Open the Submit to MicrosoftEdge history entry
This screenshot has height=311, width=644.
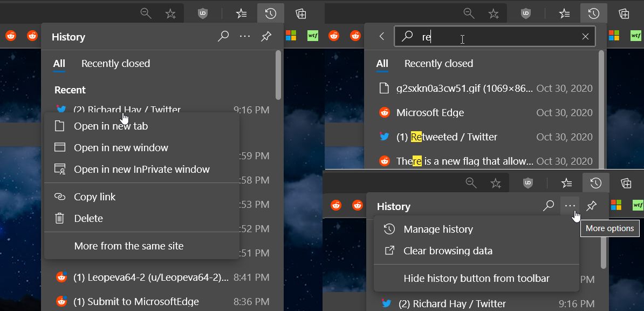136,302
